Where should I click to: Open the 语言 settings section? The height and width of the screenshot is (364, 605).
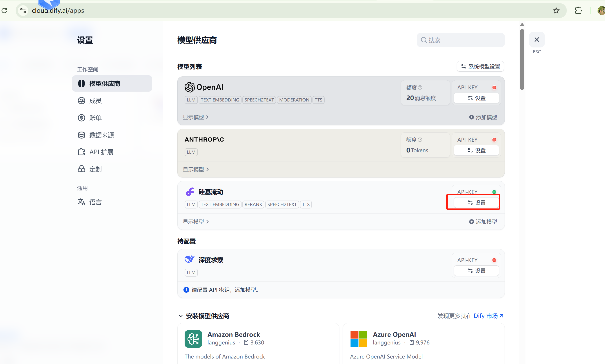(x=95, y=202)
